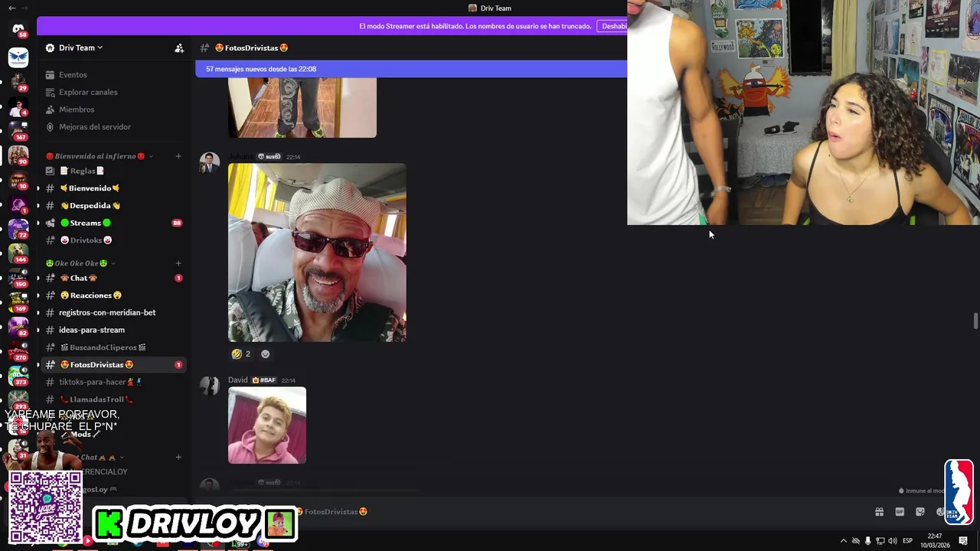
Task: Add a reaction to Johana's photo
Action: tap(266, 354)
